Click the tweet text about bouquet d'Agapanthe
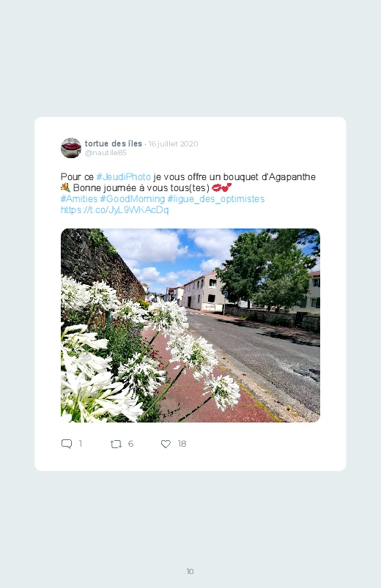This screenshot has height=588, width=381. pos(188,182)
